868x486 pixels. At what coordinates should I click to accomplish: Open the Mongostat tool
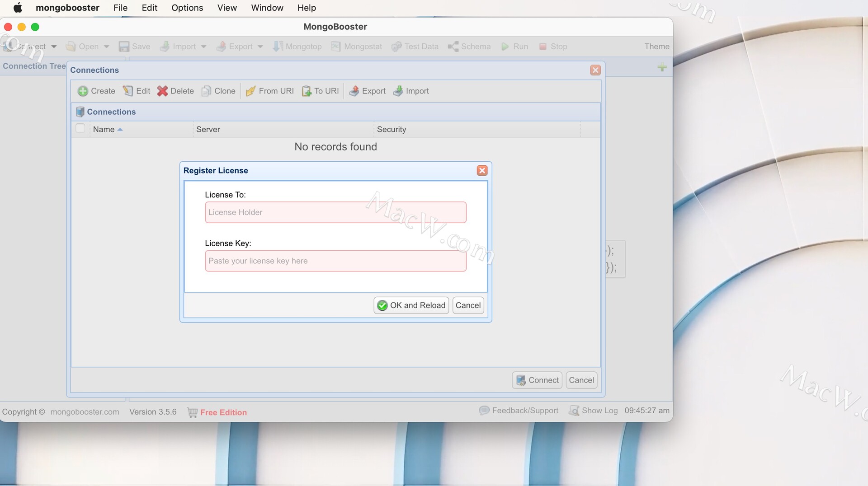point(357,47)
